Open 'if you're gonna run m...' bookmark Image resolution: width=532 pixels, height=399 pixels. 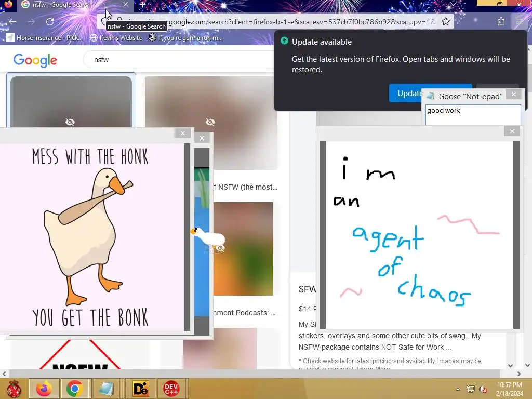[185, 37]
